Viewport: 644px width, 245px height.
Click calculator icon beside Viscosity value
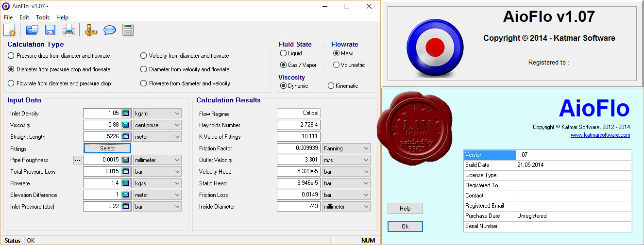coord(126,125)
